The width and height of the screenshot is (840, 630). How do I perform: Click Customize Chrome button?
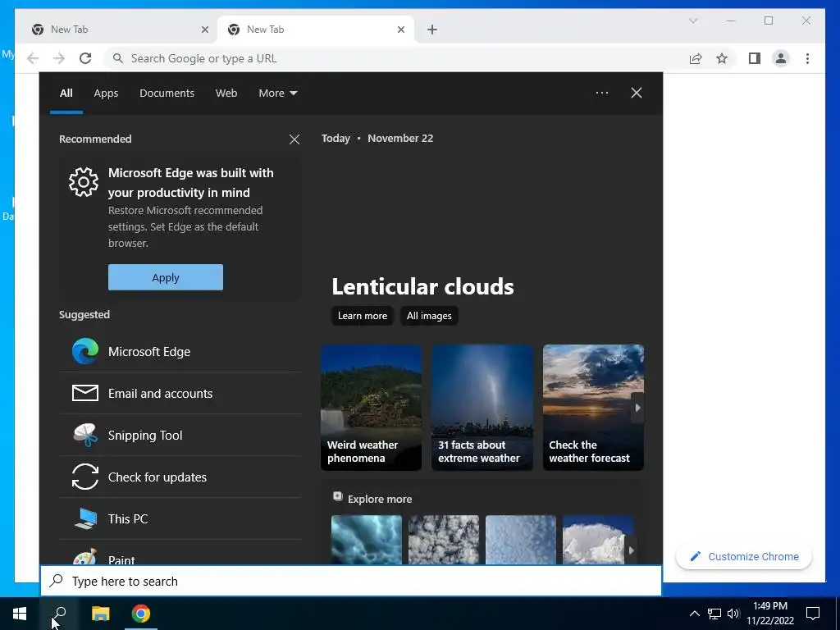(744, 557)
